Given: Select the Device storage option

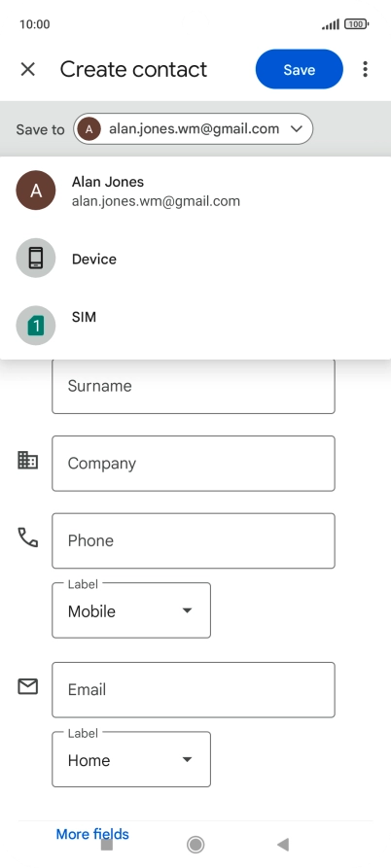Looking at the screenshot, I should (195, 259).
